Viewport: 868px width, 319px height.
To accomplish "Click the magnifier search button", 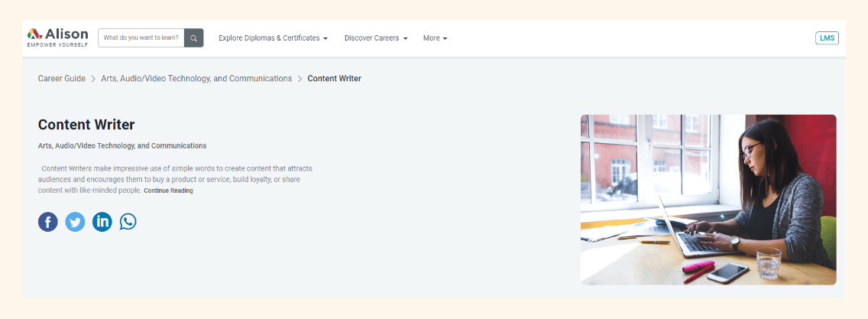I will [x=194, y=38].
